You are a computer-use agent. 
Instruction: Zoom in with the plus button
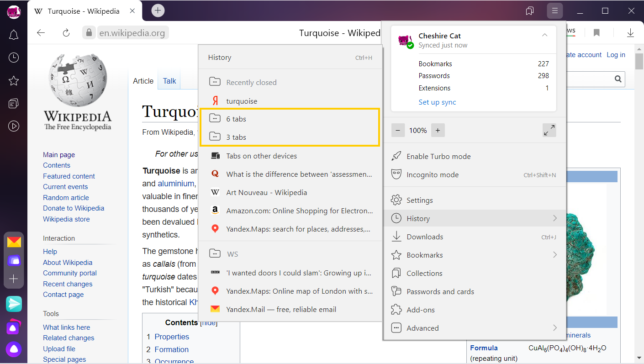point(438,131)
